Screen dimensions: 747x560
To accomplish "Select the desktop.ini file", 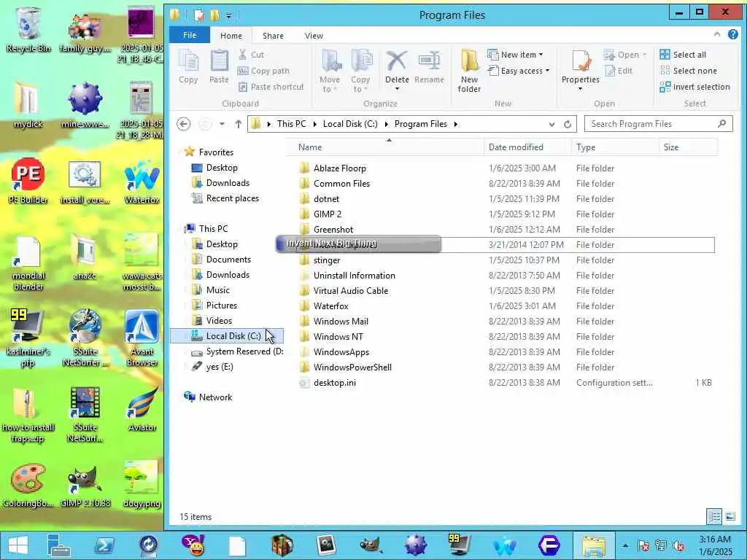I will point(334,382).
